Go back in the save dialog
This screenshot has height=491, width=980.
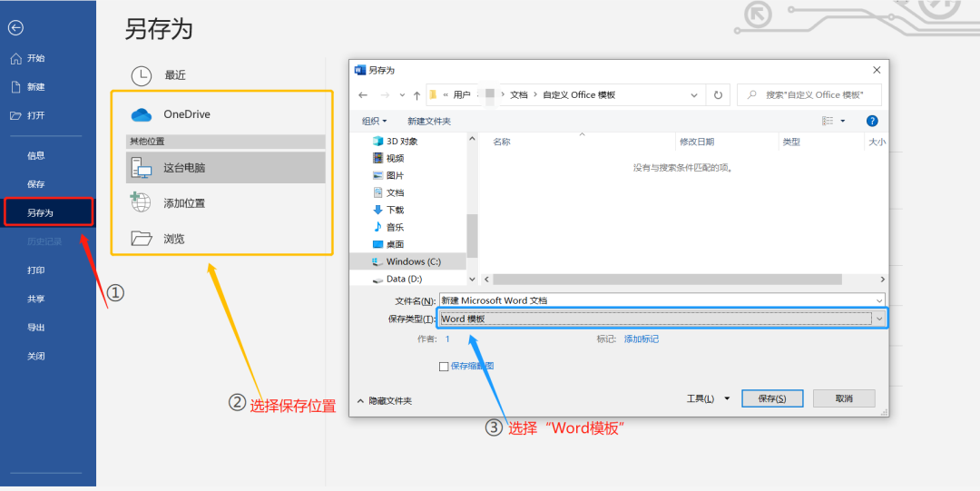coord(363,95)
